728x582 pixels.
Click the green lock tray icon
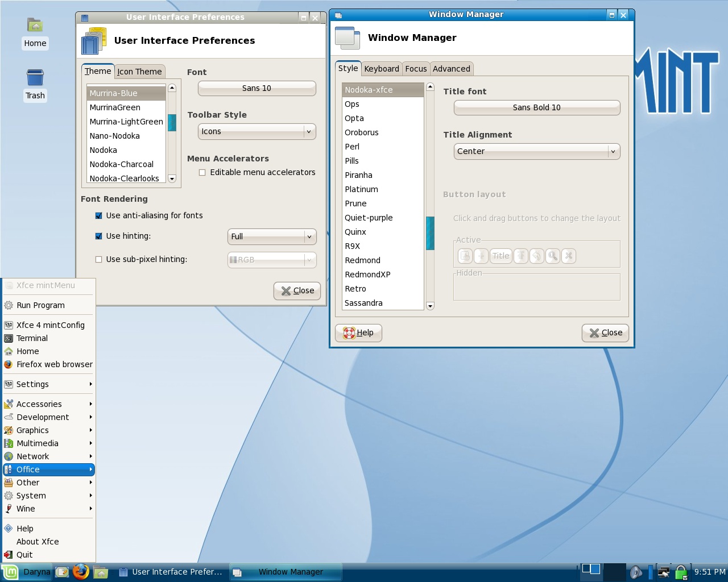pyautogui.click(x=681, y=572)
